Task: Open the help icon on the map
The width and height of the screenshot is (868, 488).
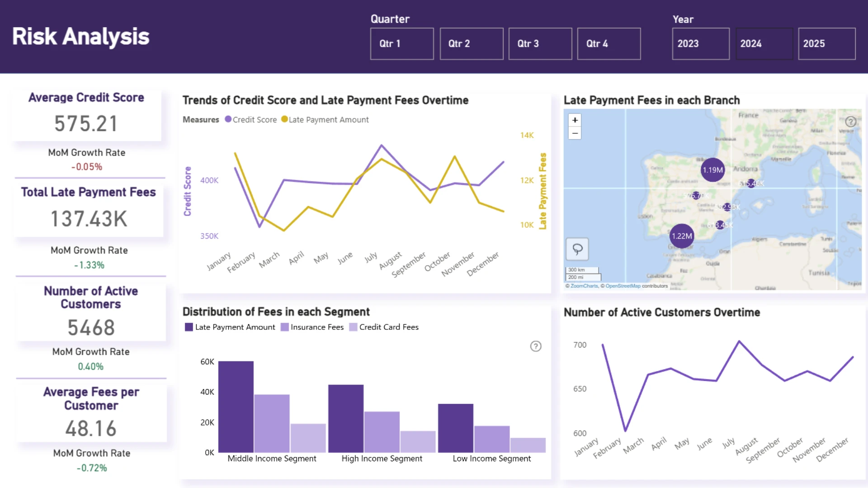Action: [850, 122]
